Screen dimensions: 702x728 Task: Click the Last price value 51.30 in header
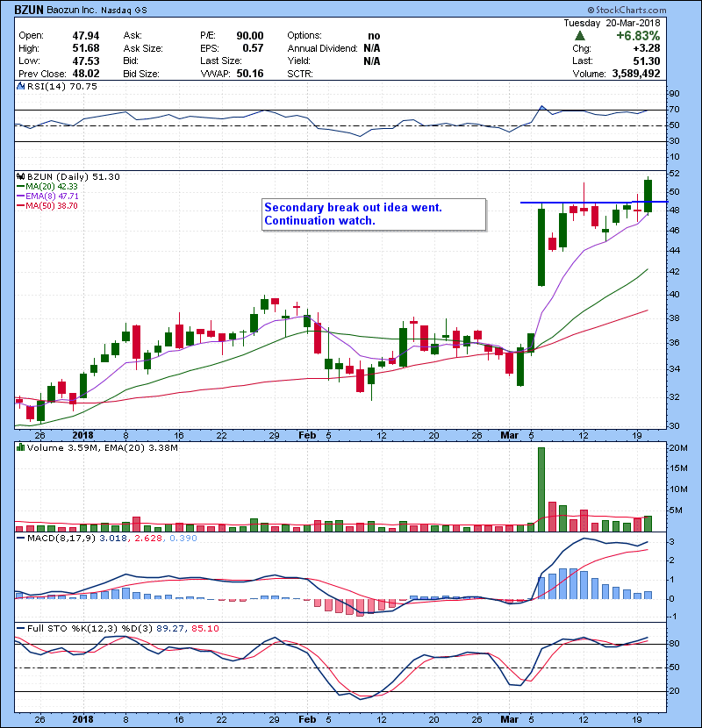[x=646, y=61]
